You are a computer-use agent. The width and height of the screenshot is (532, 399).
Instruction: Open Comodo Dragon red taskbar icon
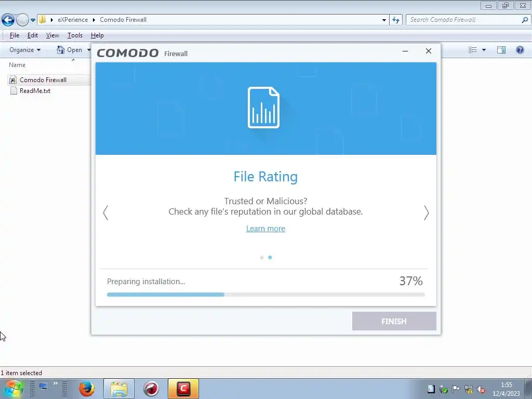[x=151, y=389]
